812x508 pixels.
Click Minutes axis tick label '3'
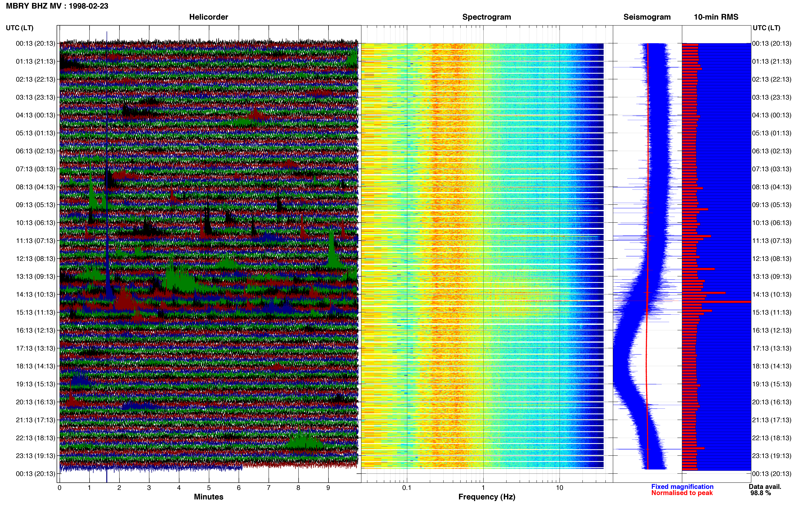149,487
